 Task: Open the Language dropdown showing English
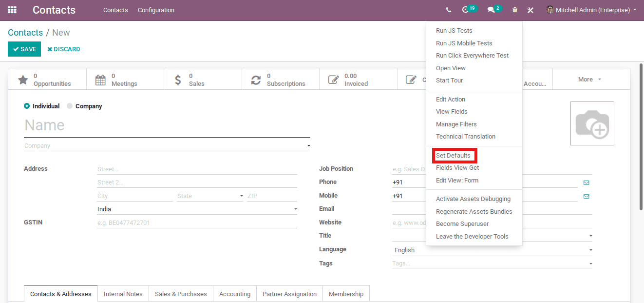[492, 250]
